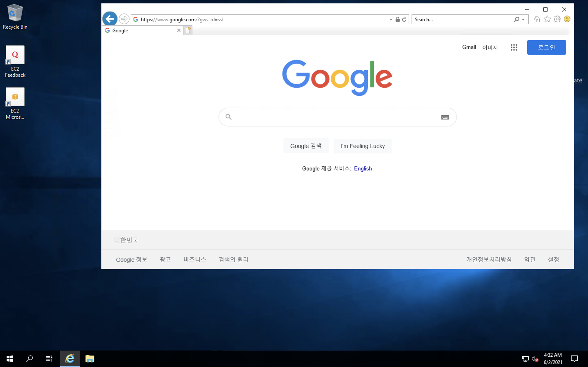
Task: Open the Favorites star icon
Action: 547,19
